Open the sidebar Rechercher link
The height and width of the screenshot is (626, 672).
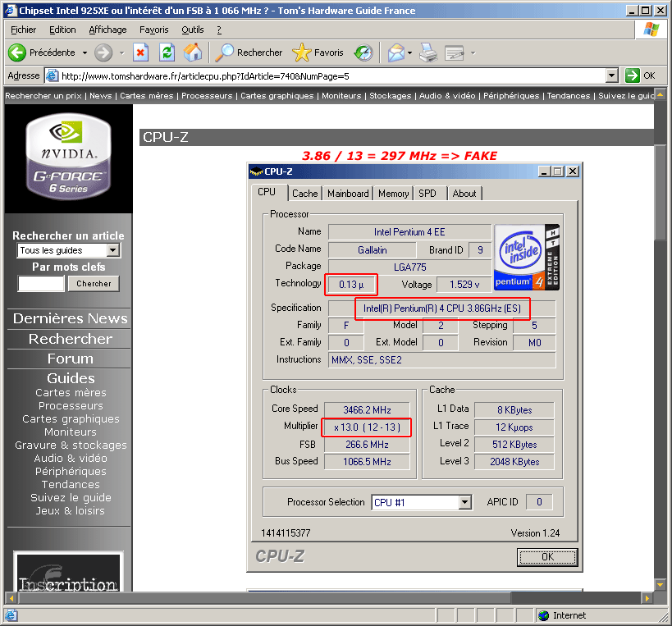pyautogui.click(x=71, y=339)
